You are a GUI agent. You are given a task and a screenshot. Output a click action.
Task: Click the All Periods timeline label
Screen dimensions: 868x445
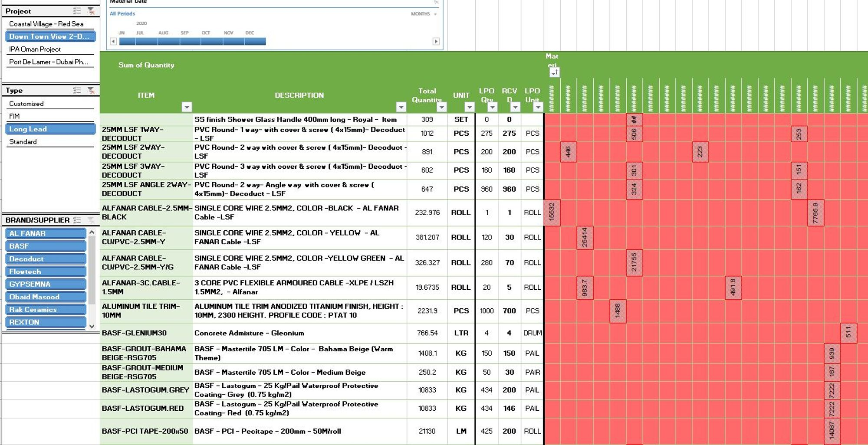coord(122,14)
